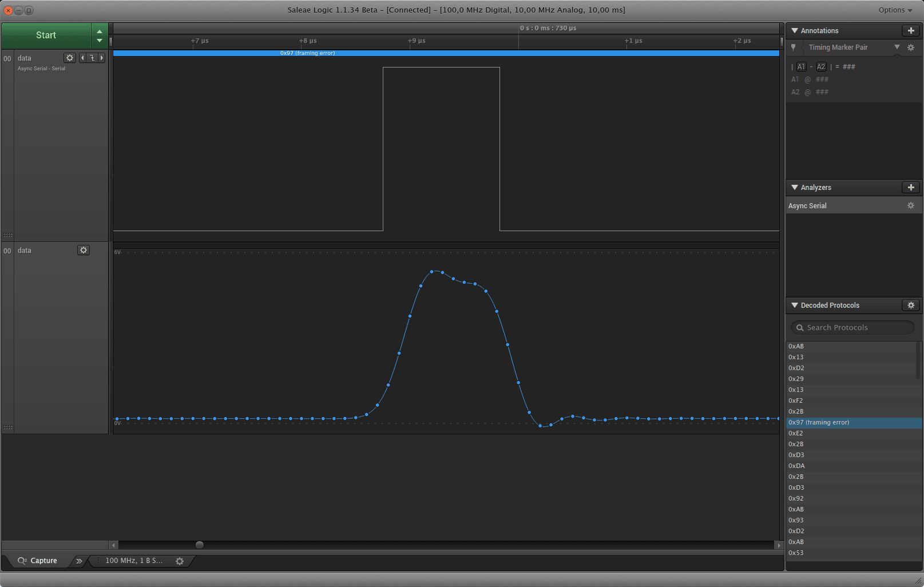Click the double-chevron next to Capture tab
Screen dimensions: 924x587
click(79, 561)
